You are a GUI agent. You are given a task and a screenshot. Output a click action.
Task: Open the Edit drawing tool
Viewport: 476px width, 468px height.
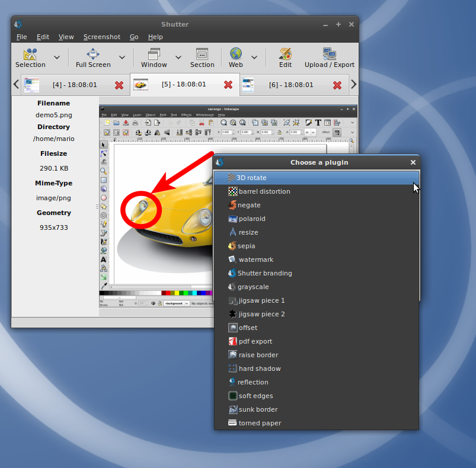point(285,54)
